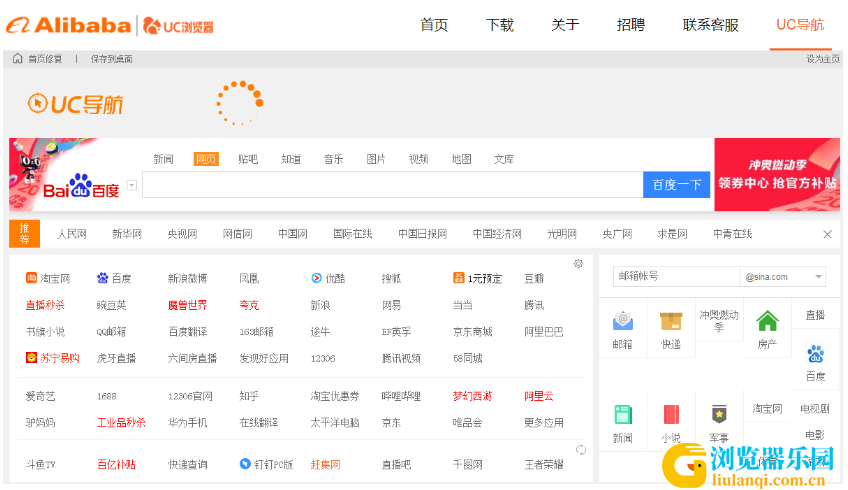Open the 招聘 menu item
848x490 pixels.
(631, 25)
